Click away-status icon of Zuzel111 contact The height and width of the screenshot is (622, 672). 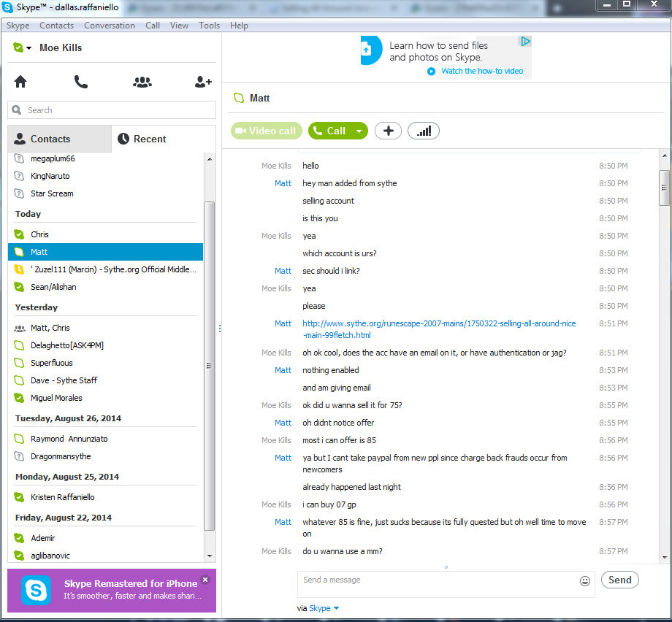click(19, 269)
